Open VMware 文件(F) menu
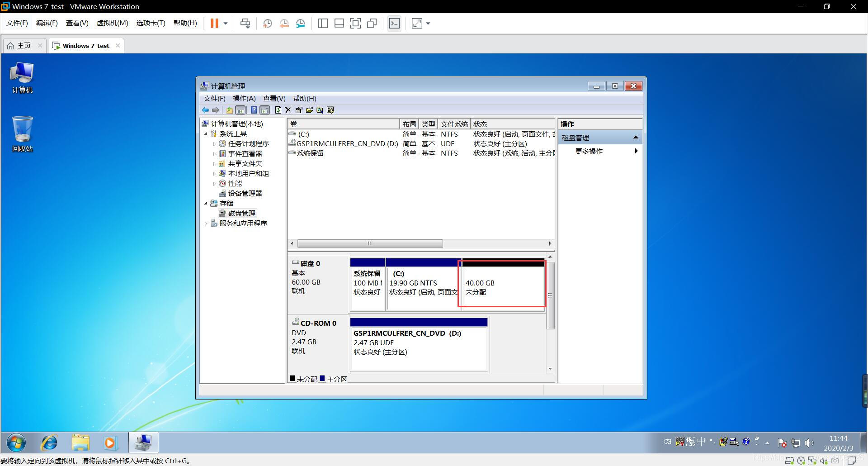Screen dimensions: 868x466 17,23
